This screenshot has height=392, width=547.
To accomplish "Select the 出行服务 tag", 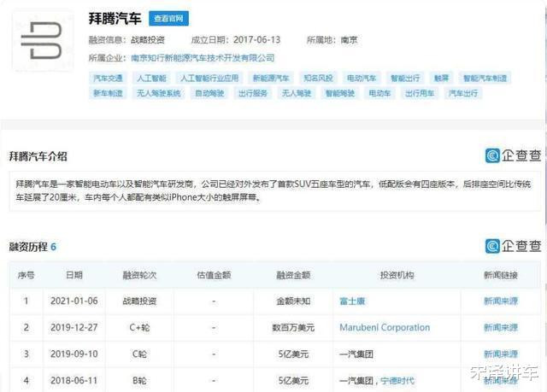I will [x=253, y=93].
